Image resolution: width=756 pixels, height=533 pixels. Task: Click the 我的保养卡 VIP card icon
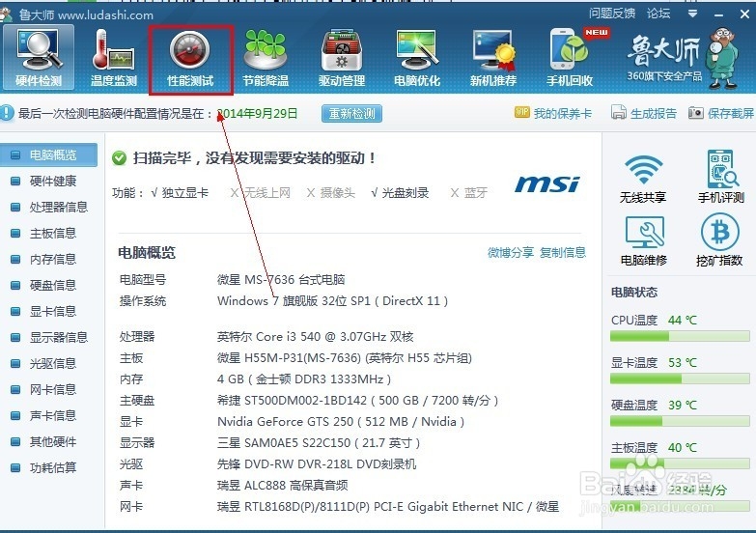tap(521, 112)
